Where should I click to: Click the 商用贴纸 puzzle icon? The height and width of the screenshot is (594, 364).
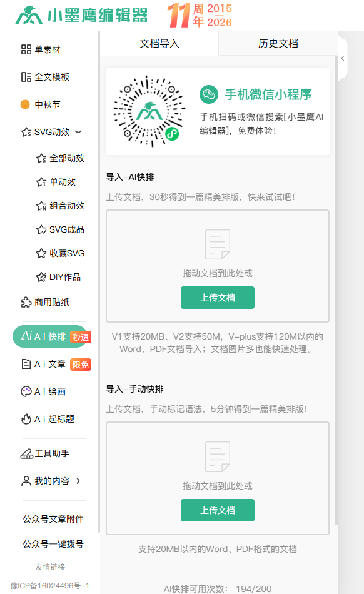coord(26,302)
